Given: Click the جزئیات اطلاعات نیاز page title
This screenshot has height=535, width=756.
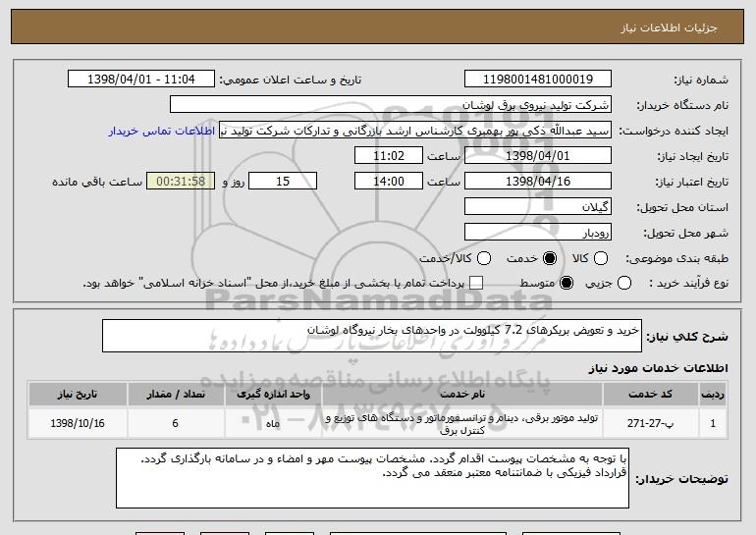Looking at the screenshot, I should click(x=669, y=27).
